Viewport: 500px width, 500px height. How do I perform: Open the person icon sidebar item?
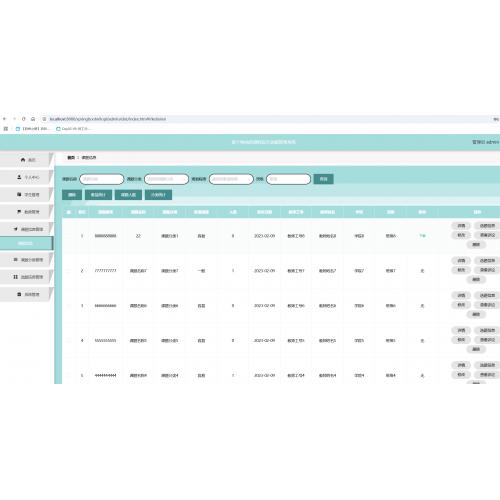point(19,177)
